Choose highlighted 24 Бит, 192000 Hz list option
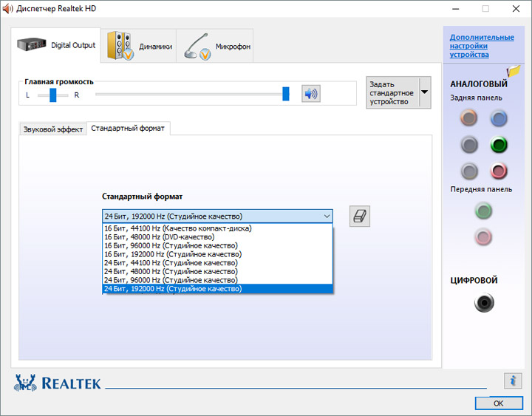Screen dimensions: 532x416 [x=217, y=289]
